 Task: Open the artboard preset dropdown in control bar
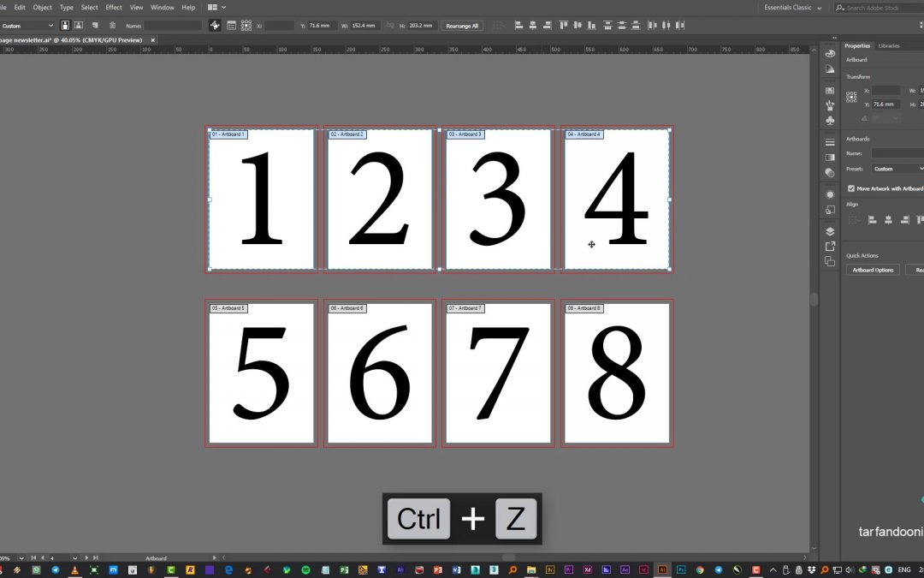point(27,26)
